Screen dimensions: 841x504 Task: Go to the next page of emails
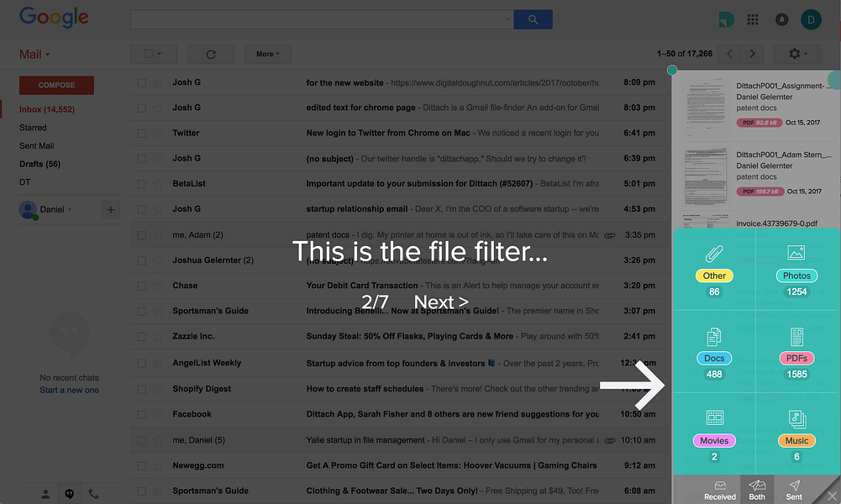752,54
